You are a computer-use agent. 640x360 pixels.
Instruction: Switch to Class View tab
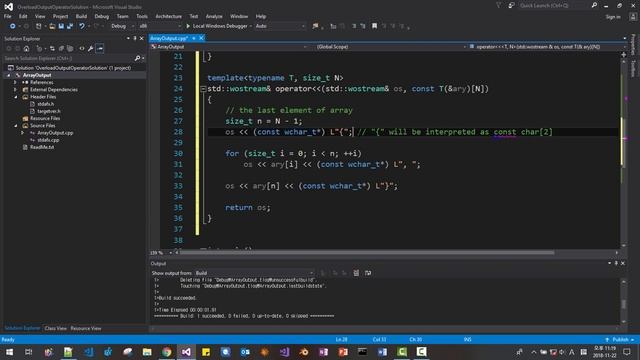click(56, 329)
